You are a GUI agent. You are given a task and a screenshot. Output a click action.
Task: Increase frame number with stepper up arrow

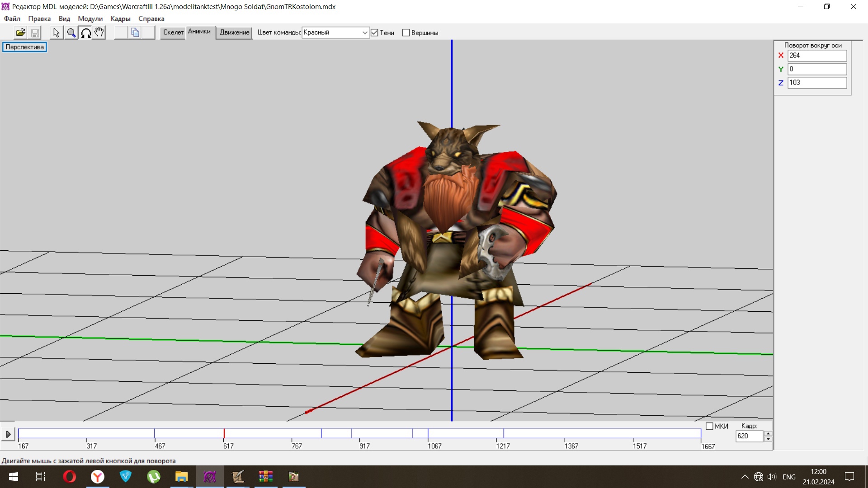[x=768, y=433]
